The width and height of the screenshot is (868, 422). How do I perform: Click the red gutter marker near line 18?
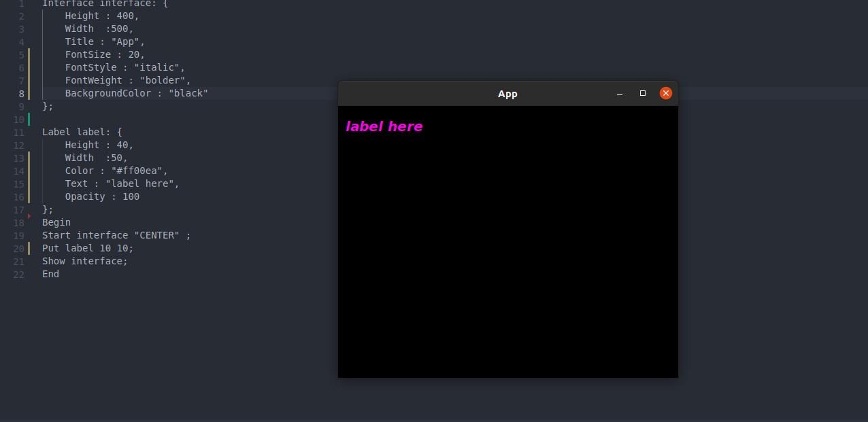pos(29,216)
